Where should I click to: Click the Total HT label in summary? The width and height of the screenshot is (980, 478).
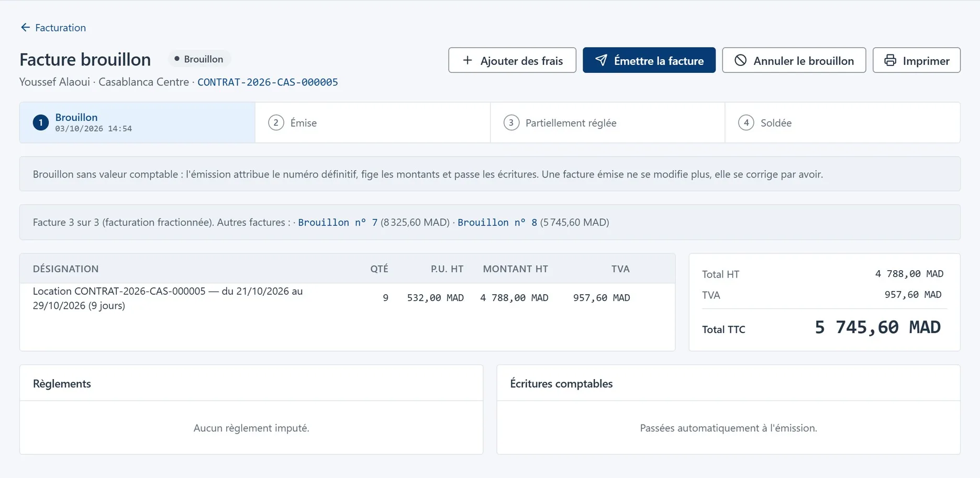coord(721,274)
